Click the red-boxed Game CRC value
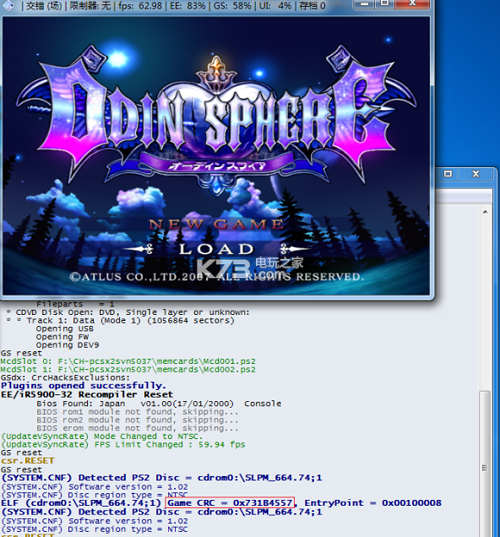500x537 pixels. (230, 503)
